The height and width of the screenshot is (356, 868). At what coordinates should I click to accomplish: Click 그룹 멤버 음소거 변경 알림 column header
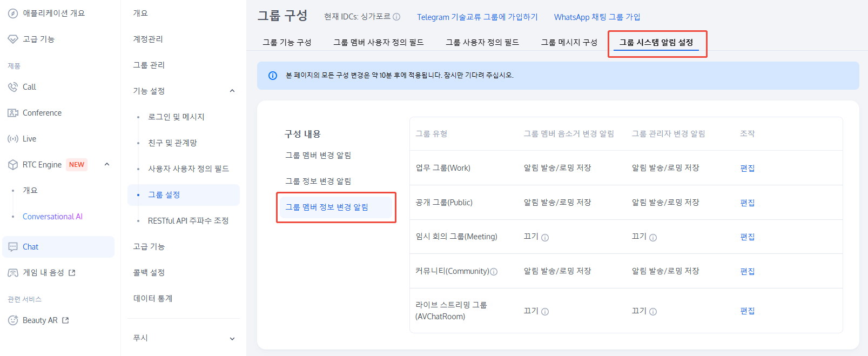click(569, 133)
